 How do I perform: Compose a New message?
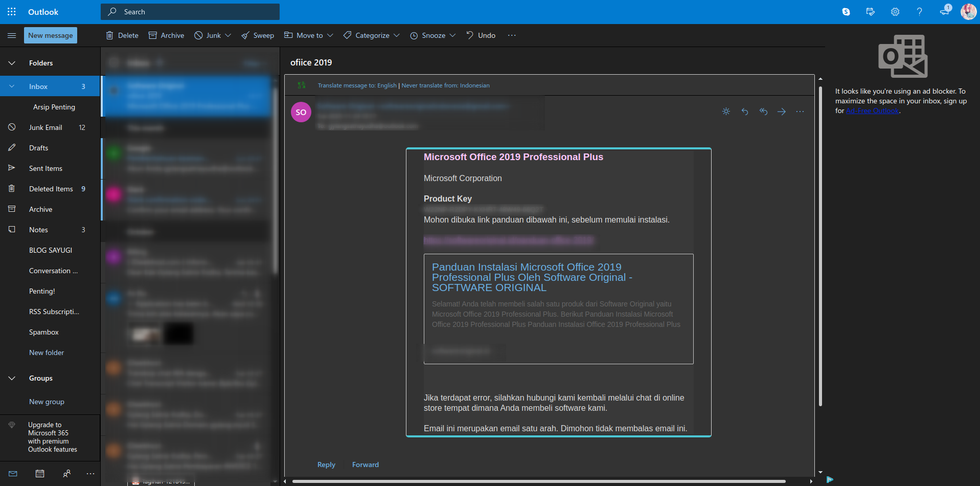pos(51,35)
